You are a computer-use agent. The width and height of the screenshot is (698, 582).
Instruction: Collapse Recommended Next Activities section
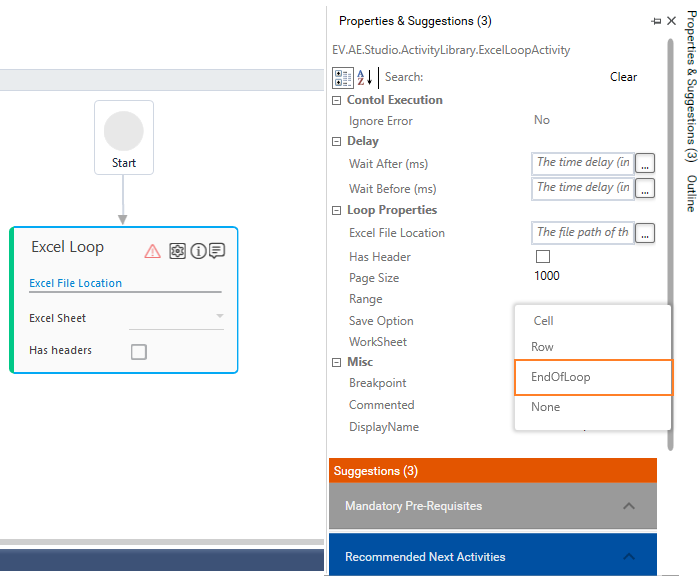pos(629,557)
